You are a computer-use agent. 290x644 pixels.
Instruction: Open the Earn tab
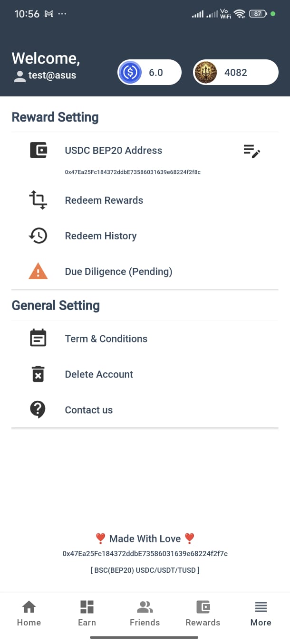(87, 613)
